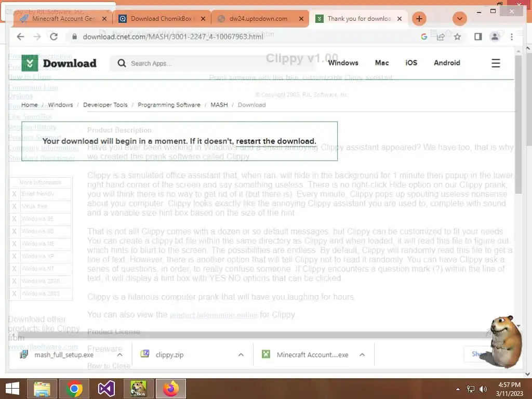The height and width of the screenshot is (399, 532).
Task: Open Google Chrome from the taskbar
Action: (x=74, y=389)
